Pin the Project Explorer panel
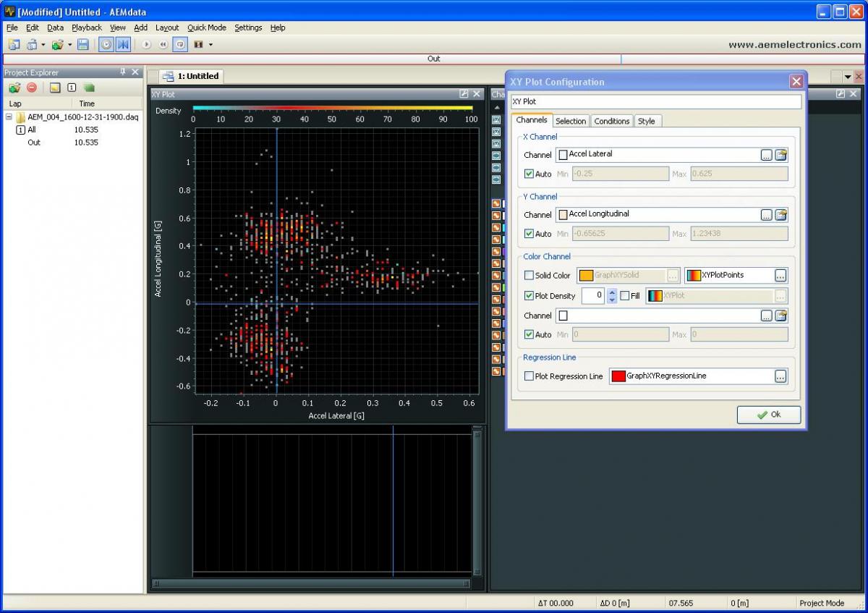Image resolution: width=868 pixels, height=613 pixels. [123, 72]
